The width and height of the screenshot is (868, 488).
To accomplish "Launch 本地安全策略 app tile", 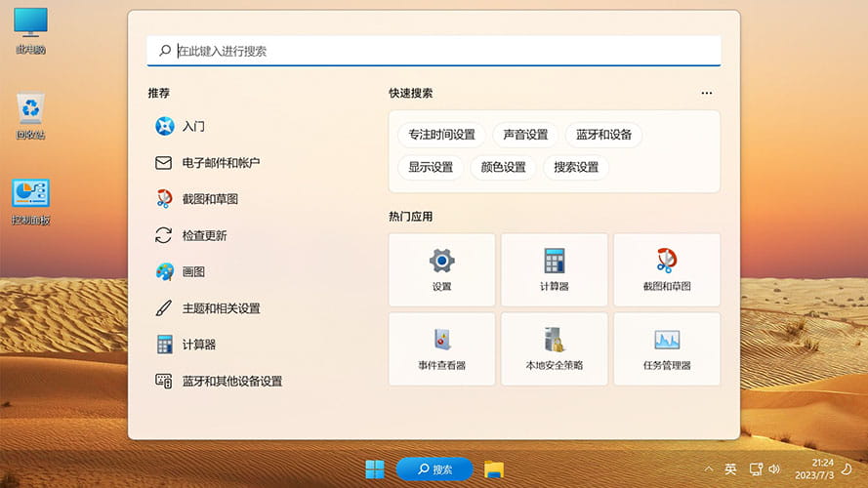I will pos(554,348).
